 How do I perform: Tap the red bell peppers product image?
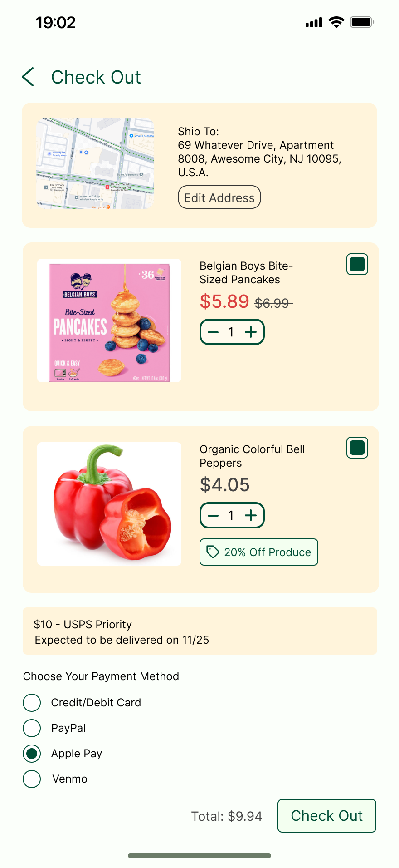(109, 504)
